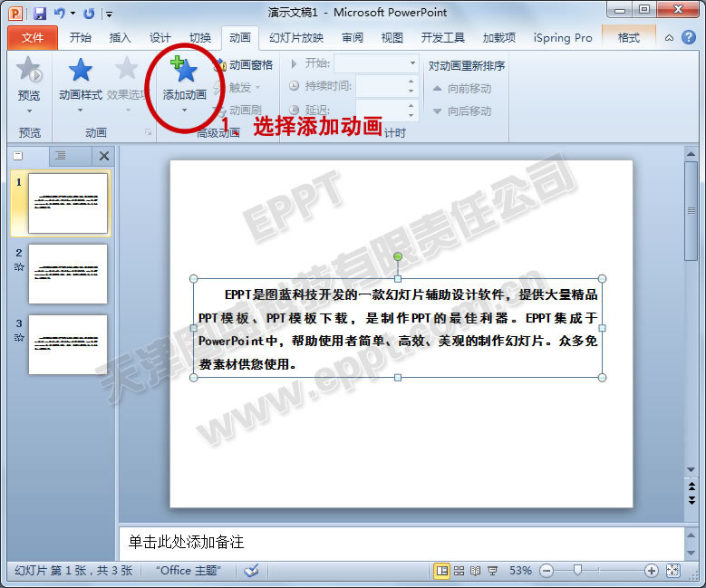Click fit slide to window icon
The width and height of the screenshot is (706, 588).
pyautogui.click(x=672, y=571)
